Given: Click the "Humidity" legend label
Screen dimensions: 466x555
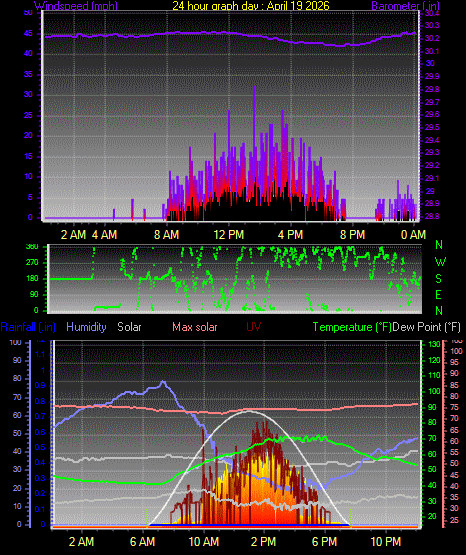Looking at the screenshot, I should [x=86, y=327].
